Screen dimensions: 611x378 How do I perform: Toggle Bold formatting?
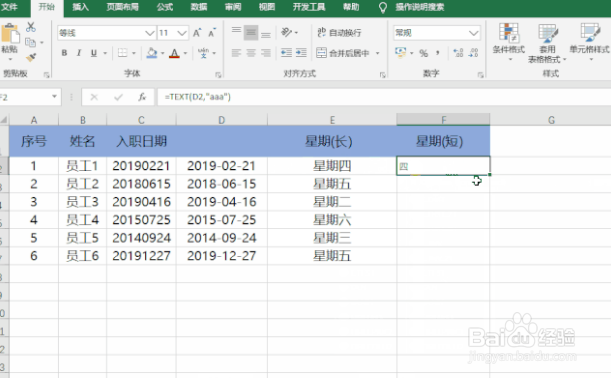click(x=64, y=53)
